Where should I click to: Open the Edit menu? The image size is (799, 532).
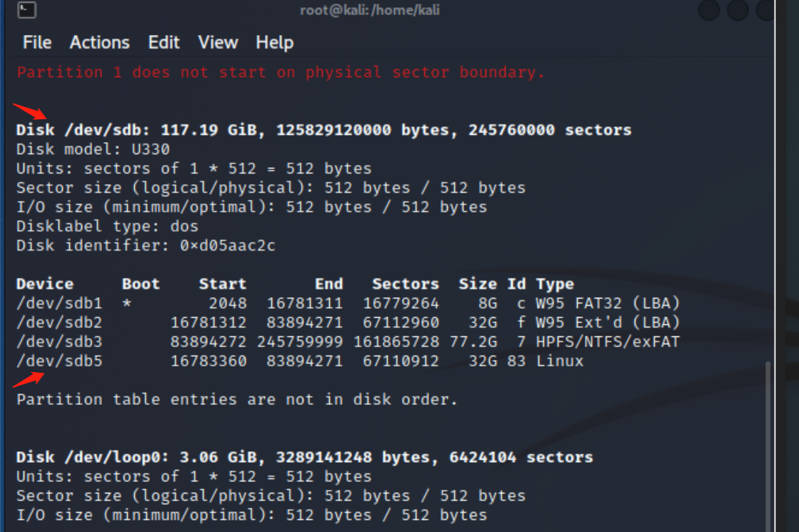click(x=164, y=42)
